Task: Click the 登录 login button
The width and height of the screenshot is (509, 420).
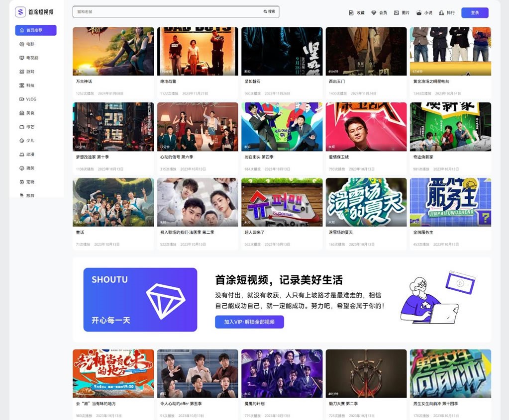Action: click(475, 13)
